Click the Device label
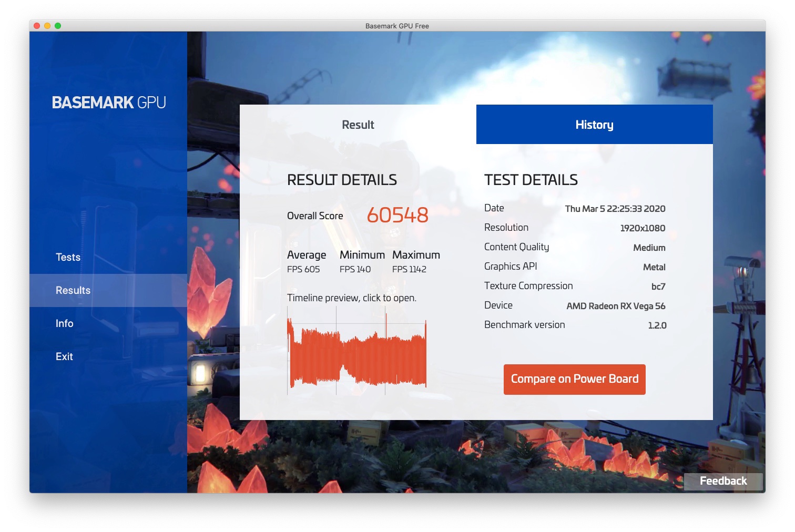 click(498, 305)
